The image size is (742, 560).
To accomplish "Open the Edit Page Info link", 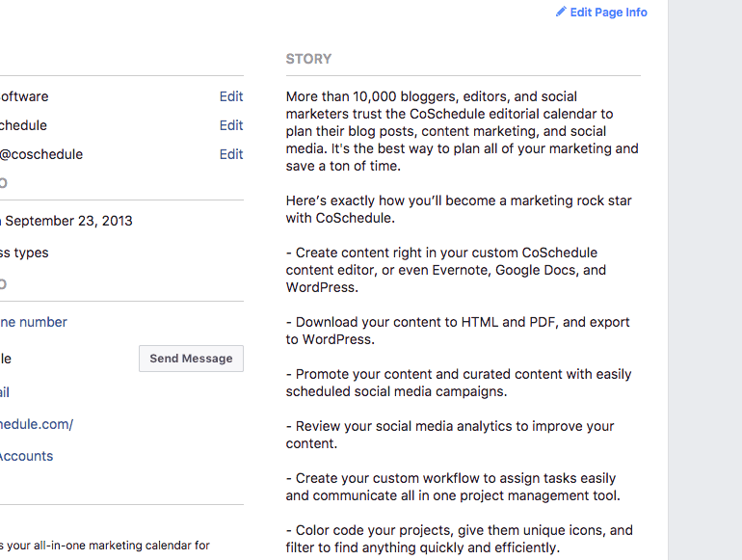I will [608, 13].
